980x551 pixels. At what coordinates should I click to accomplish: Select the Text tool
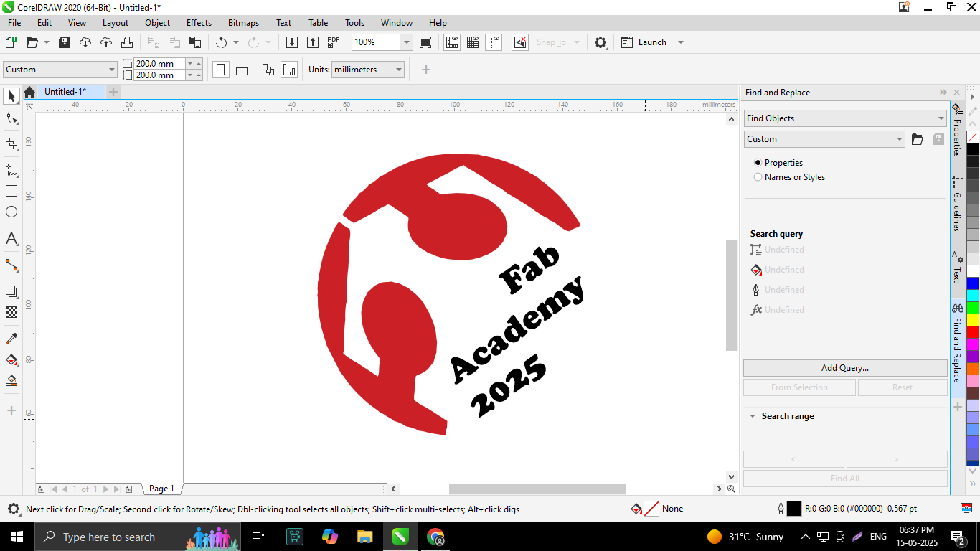click(11, 238)
